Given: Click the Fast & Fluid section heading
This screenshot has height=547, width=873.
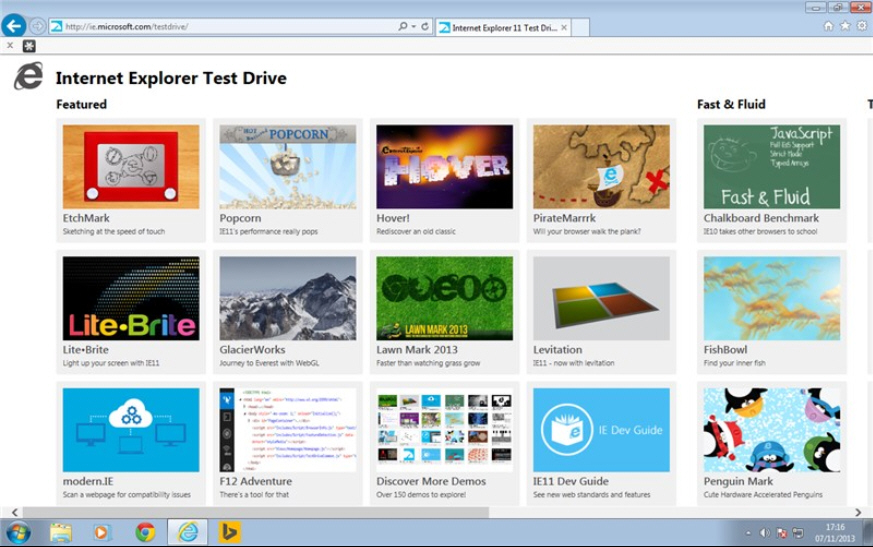Looking at the screenshot, I should tap(731, 104).
